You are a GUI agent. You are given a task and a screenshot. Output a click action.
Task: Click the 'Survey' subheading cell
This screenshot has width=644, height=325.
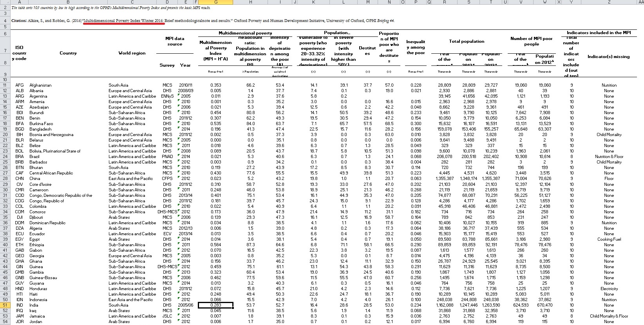pos(167,65)
